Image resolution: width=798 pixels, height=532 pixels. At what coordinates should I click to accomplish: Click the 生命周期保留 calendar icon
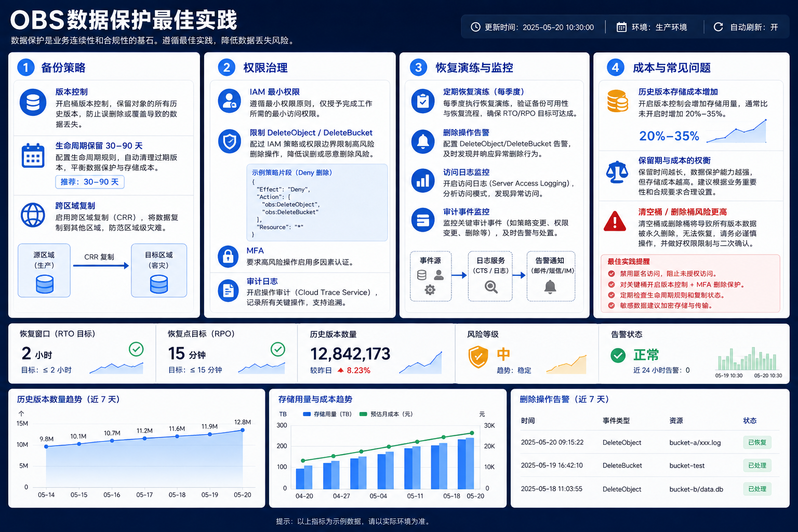[33, 155]
